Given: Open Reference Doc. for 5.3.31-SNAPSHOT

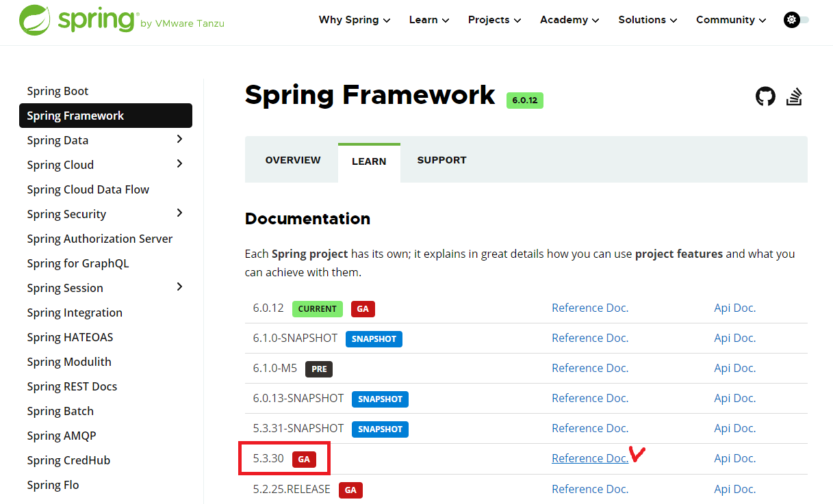Looking at the screenshot, I should (590, 428).
